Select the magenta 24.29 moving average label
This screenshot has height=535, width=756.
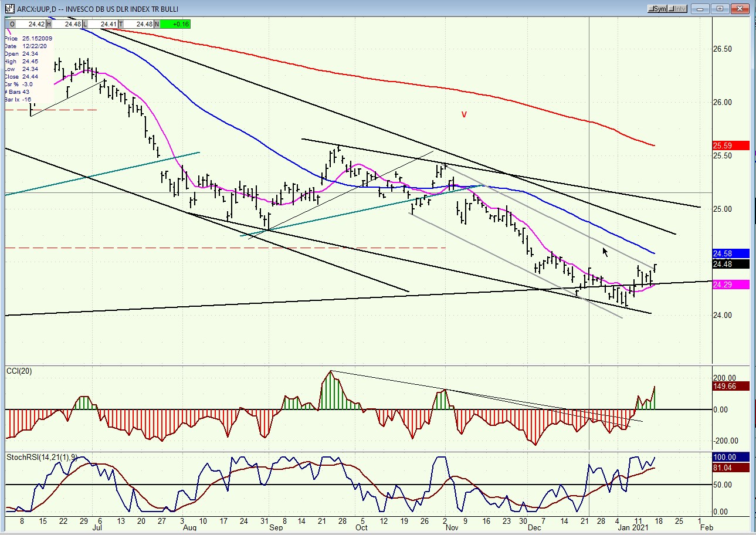730,285
